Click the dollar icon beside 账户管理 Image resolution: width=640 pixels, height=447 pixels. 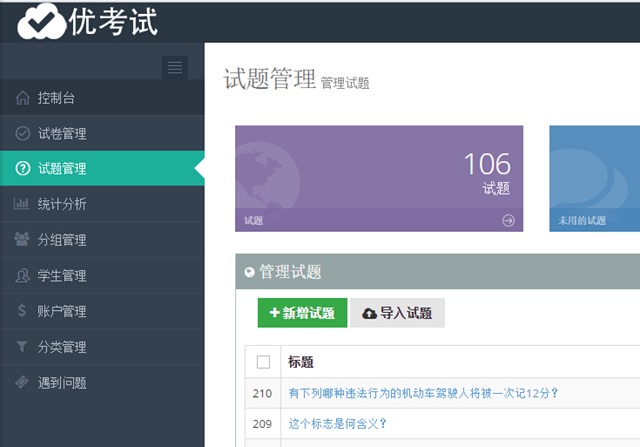click(x=22, y=311)
